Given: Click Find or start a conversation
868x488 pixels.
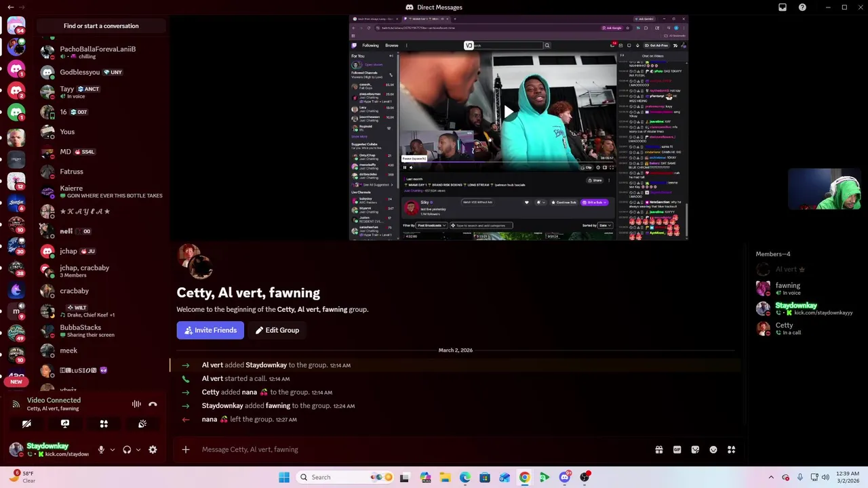Looking at the screenshot, I should 101,26.
